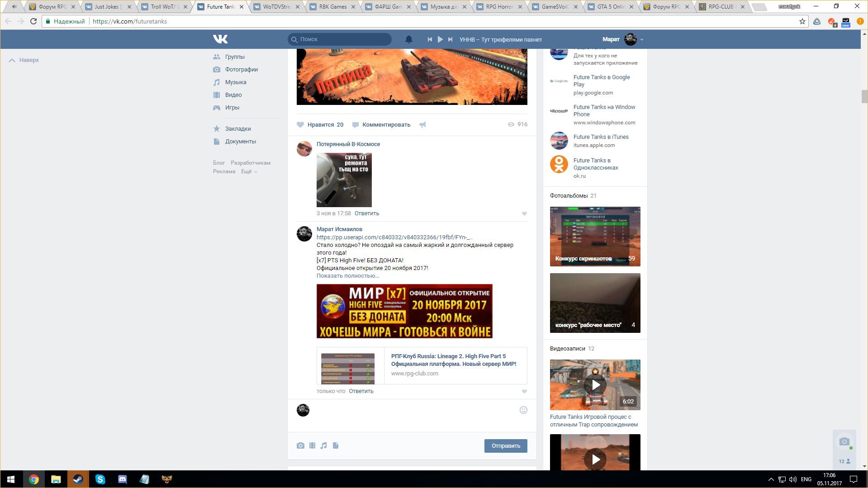Open the МИР x7 banner image
The height and width of the screenshot is (488, 868).
click(x=404, y=311)
